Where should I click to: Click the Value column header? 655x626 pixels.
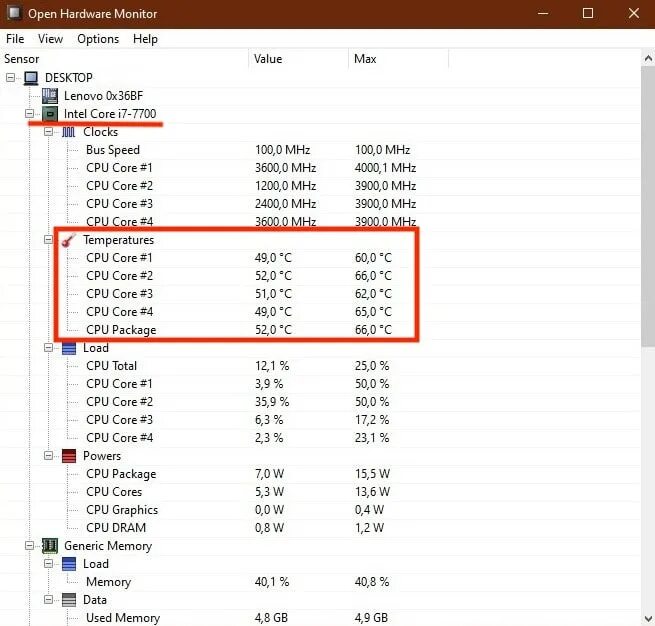pyautogui.click(x=299, y=59)
